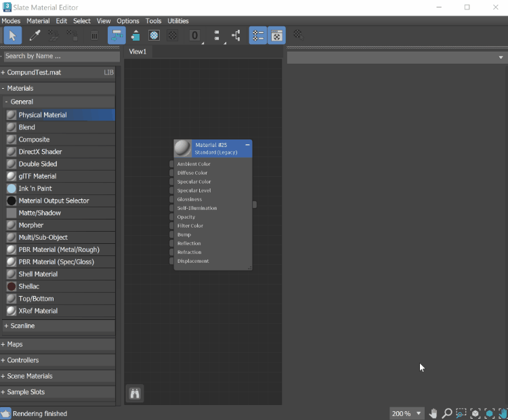This screenshot has width=508, height=420.
Task: Open the Utilities menu
Action: [178, 21]
